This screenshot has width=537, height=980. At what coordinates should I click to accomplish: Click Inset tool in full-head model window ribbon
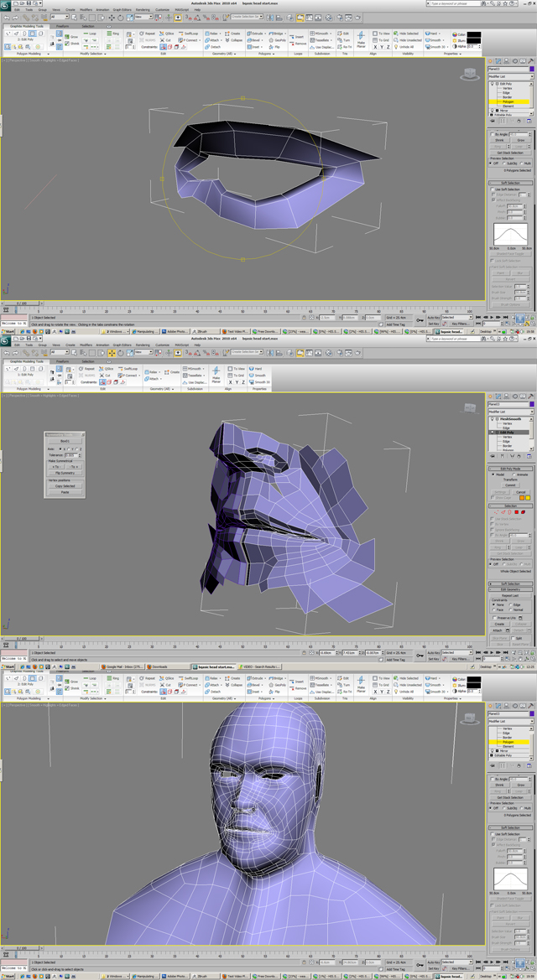click(x=254, y=692)
